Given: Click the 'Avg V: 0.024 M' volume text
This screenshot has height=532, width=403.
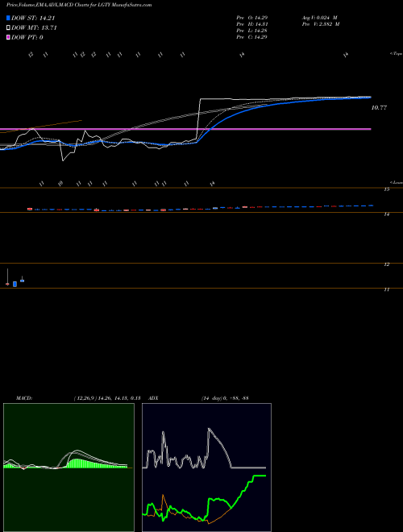Looking at the screenshot, I should [x=319, y=17].
